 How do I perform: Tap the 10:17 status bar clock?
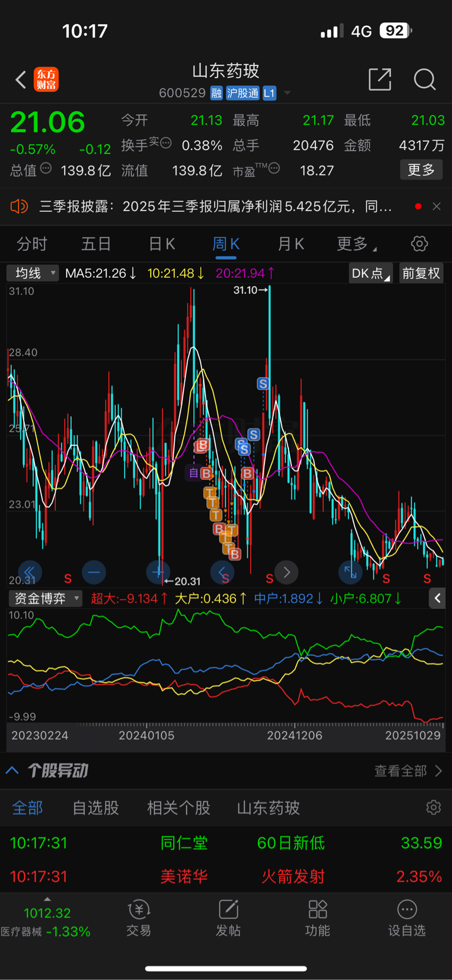click(x=85, y=31)
